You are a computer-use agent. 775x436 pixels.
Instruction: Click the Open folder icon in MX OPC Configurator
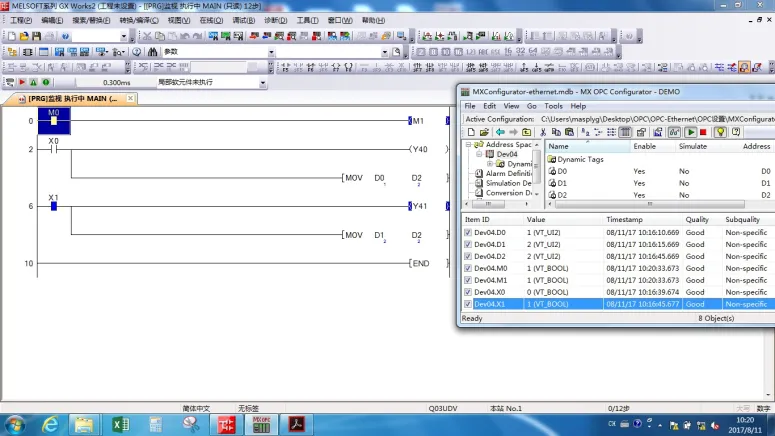tap(484, 132)
